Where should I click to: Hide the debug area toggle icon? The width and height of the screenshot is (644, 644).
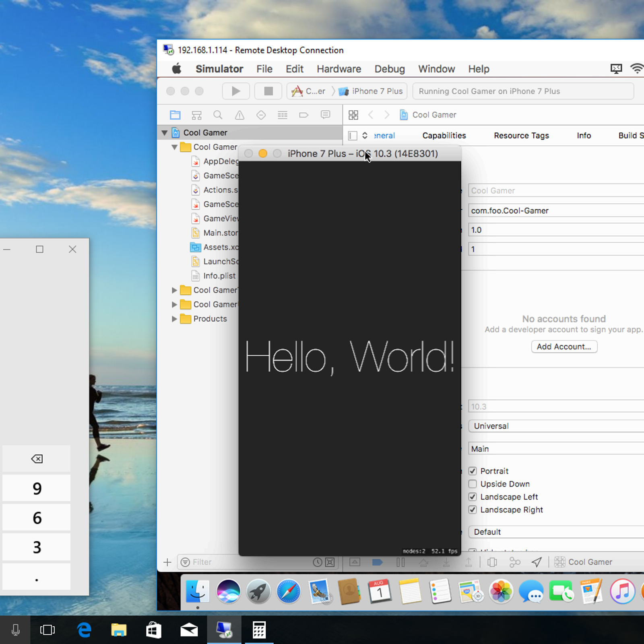355,562
